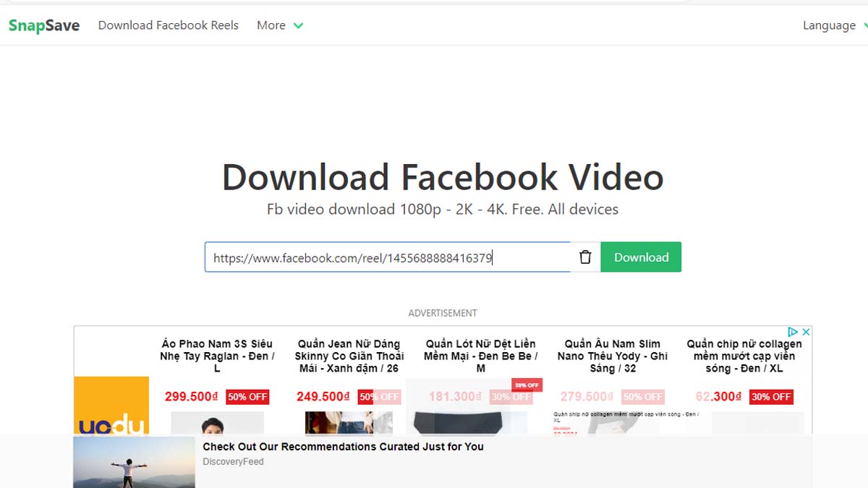Image resolution: width=868 pixels, height=488 pixels.
Task: Click the green Download button
Action: pyautogui.click(x=641, y=257)
